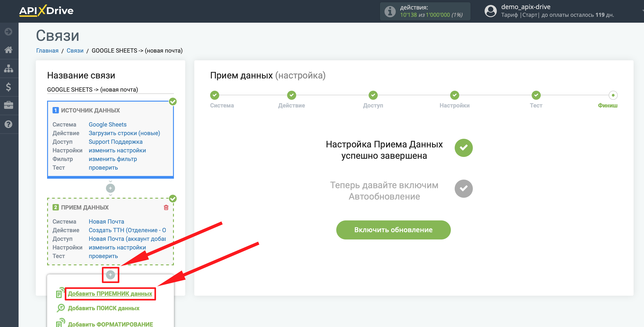Click Новая Почта (аккаунт access link
This screenshot has width=644, height=327.
point(127,239)
